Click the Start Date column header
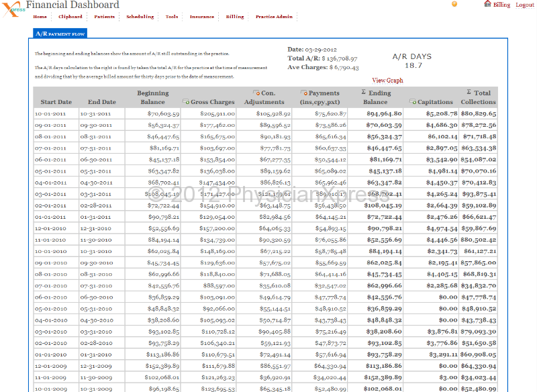Viewport: 537px width, 392px height. pyautogui.click(x=56, y=102)
